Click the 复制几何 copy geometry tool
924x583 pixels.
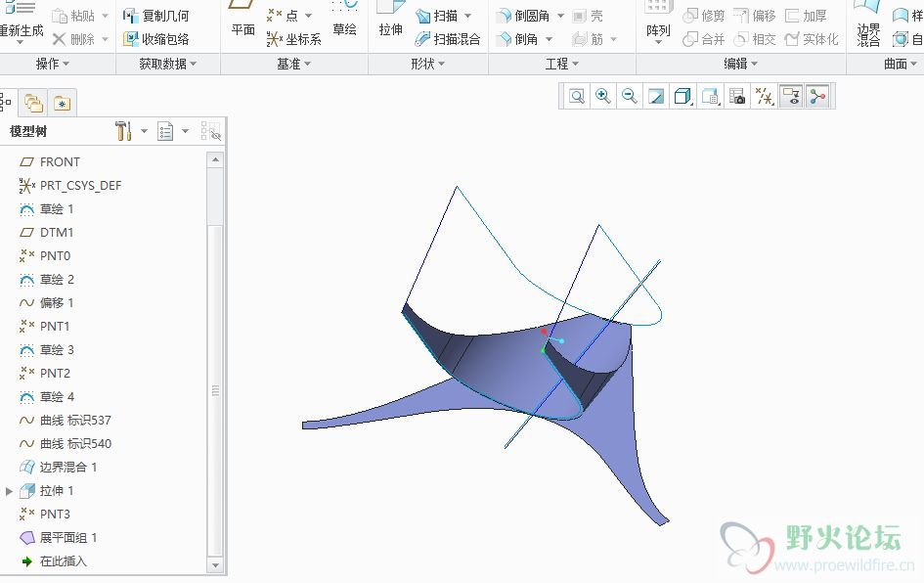pyautogui.click(x=156, y=16)
